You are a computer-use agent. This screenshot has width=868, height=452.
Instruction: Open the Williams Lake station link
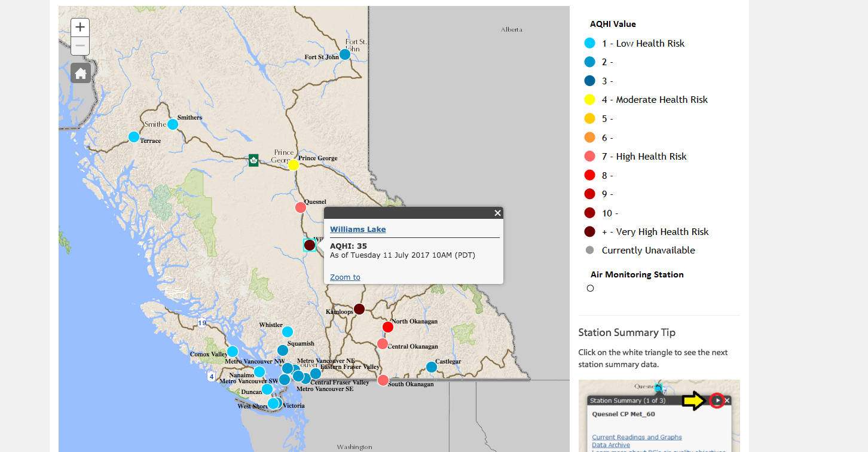point(357,229)
